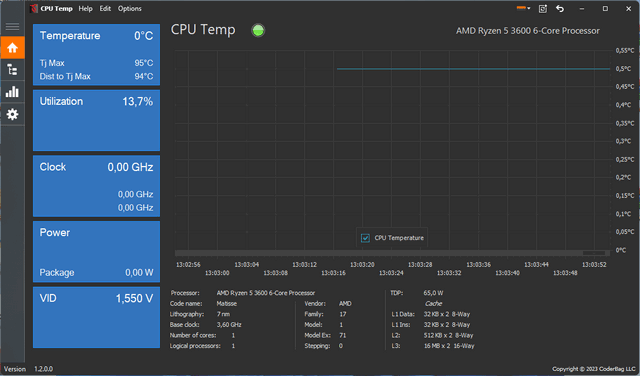The image size is (640, 376).
Task: Take a screenshot with the camera icon
Action: [x=542, y=9]
